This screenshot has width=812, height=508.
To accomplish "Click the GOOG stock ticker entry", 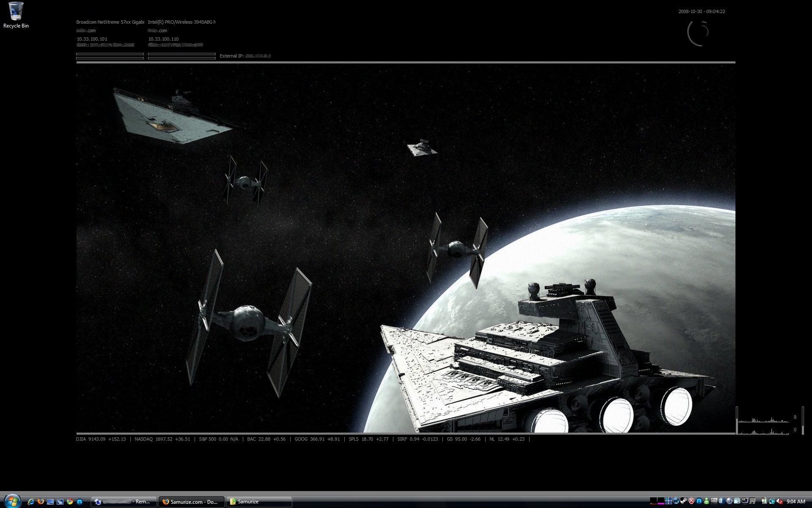I will [317, 439].
